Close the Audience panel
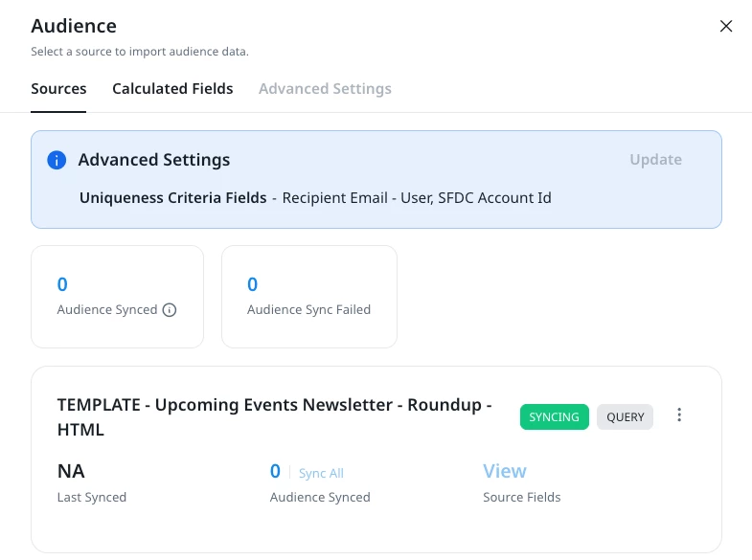This screenshot has height=560, width=752. click(x=726, y=27)
